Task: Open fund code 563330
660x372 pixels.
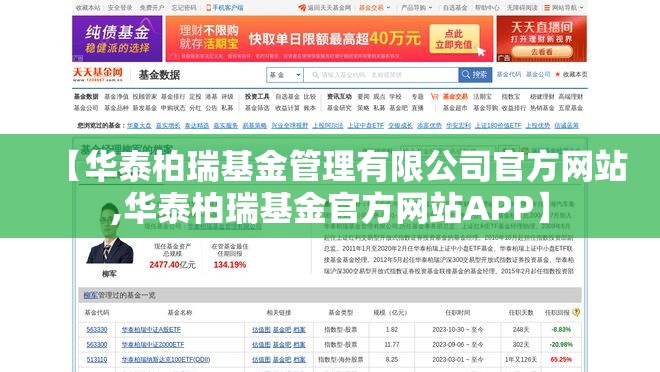Action: 97,329
